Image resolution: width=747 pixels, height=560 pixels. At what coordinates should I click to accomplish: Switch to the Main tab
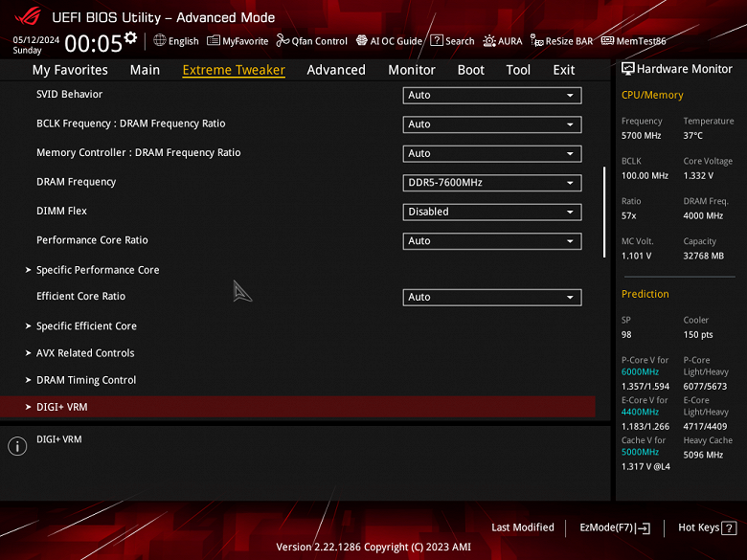[145, 70]
